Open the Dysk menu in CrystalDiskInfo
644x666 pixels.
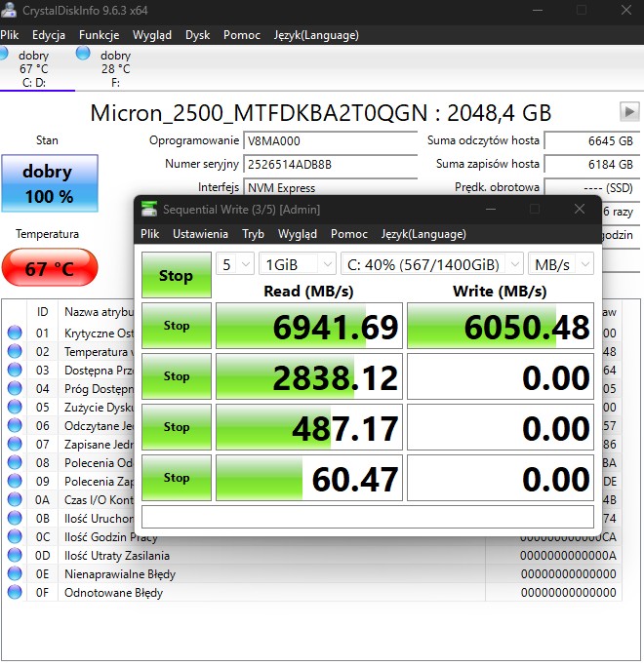[197, 35]
